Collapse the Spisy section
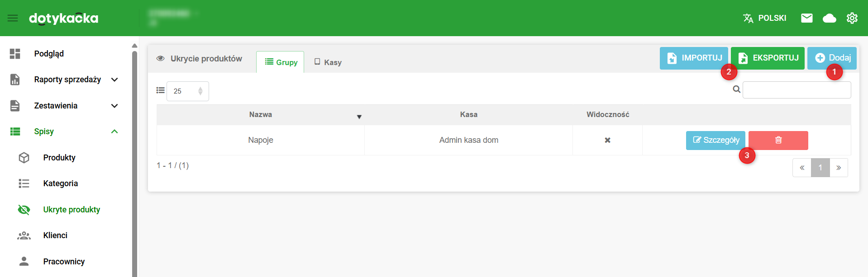The height and width of the screenshot is (277, 868). click(114, 131)
